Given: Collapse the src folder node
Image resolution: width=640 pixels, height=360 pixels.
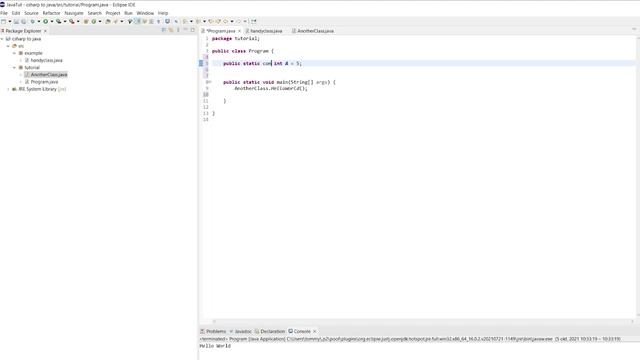Looking at the screenshot, I should coord(8,46).
